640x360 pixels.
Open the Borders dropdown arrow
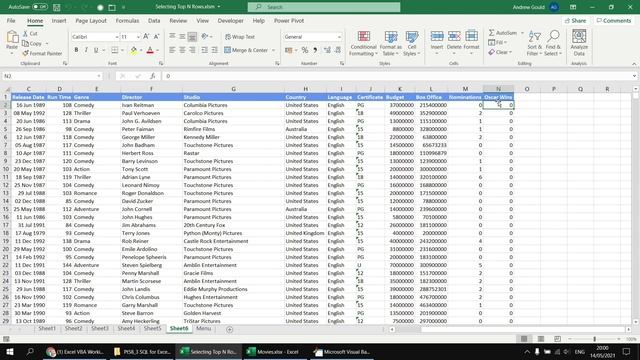pos(122,50)
